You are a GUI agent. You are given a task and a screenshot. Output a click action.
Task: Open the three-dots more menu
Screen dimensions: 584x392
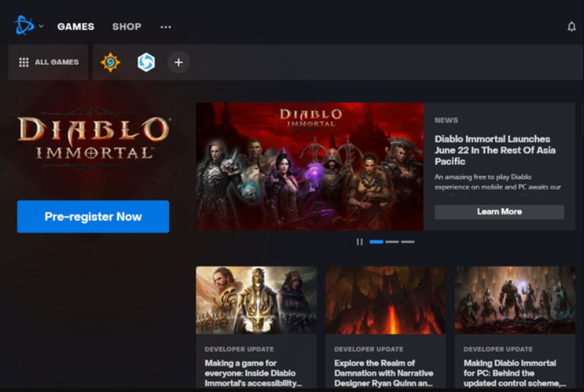(x=166, y=27)
